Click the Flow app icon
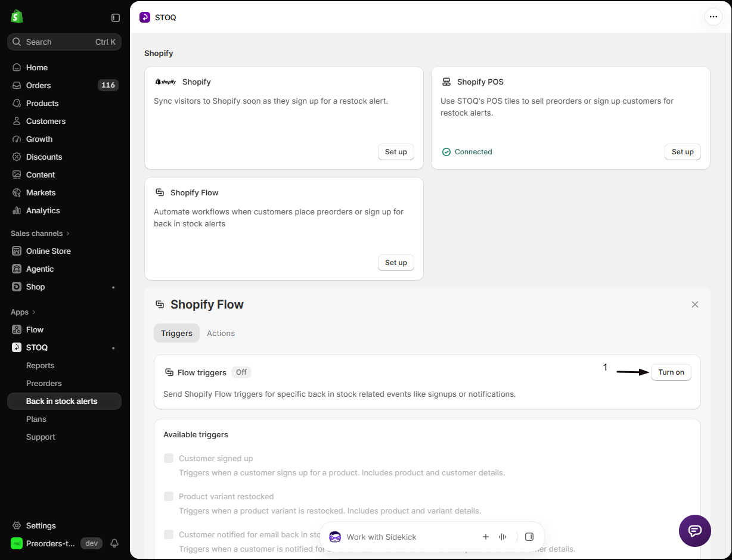 [x=17, y=329]
